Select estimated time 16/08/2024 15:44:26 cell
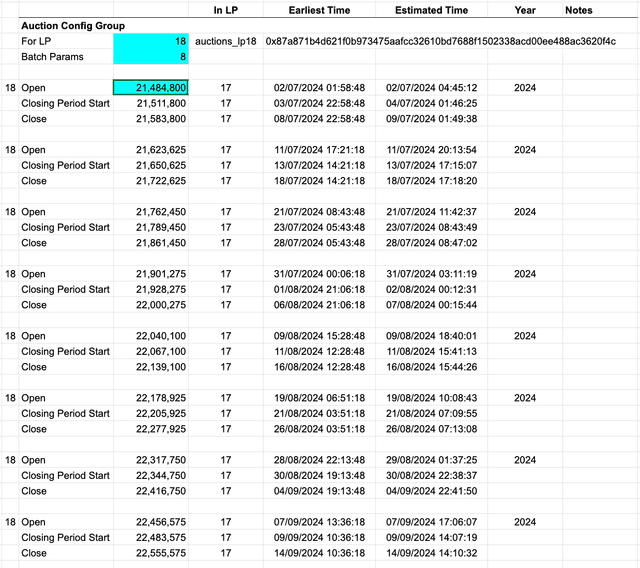 coord(433,367)
